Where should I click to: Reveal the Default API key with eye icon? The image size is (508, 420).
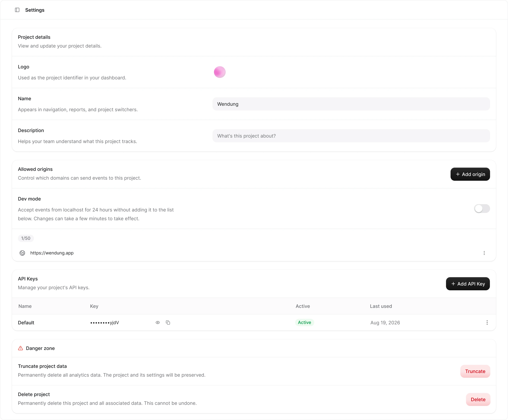pos(158,322)
